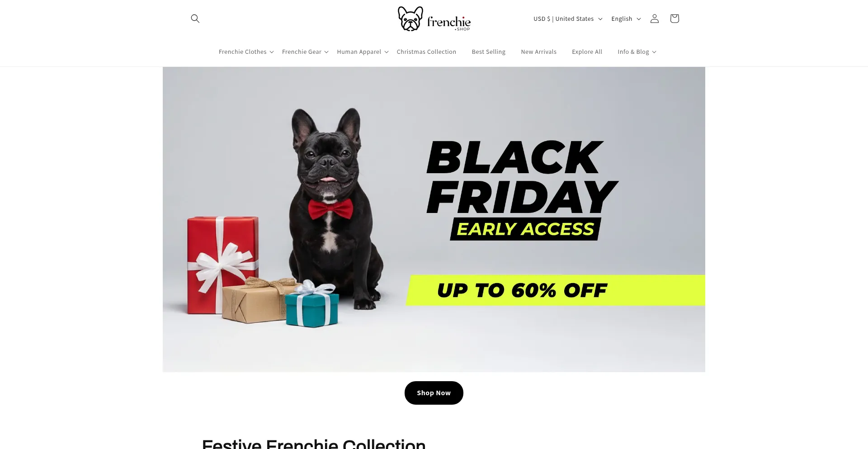This screenshot has height=449, width=868.
Task: Click the Up To 60% Off yellow strip
Action: pos(556,290)
